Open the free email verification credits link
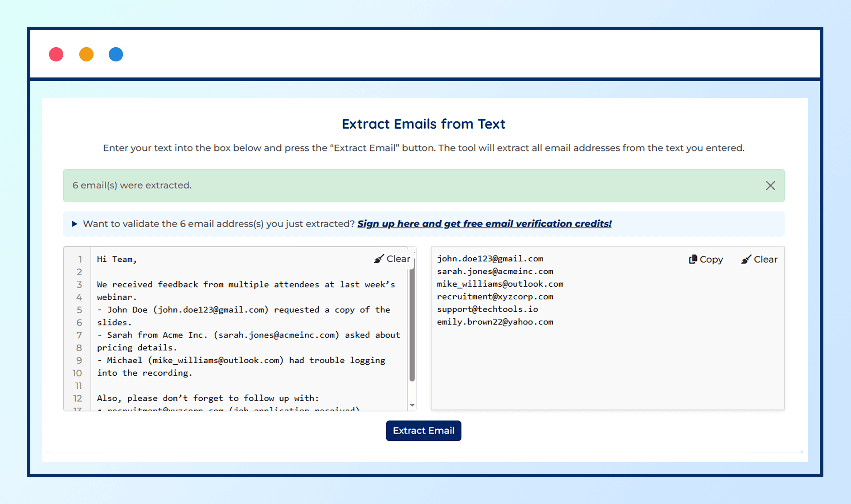851x504 pixels. click(x=484, y=224)
